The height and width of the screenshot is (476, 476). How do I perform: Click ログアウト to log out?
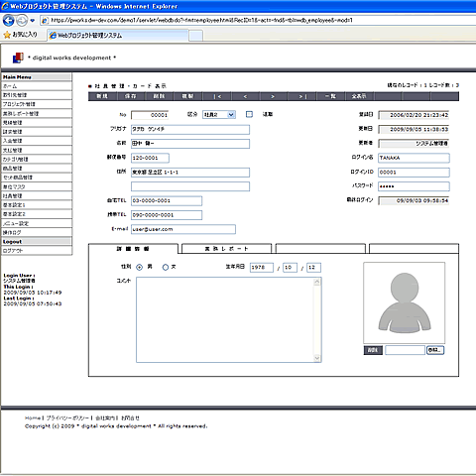point(37,251)
